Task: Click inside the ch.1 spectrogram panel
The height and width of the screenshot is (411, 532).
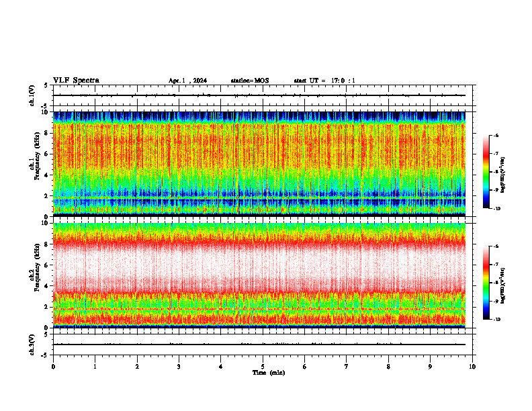Action: point(259,164)
